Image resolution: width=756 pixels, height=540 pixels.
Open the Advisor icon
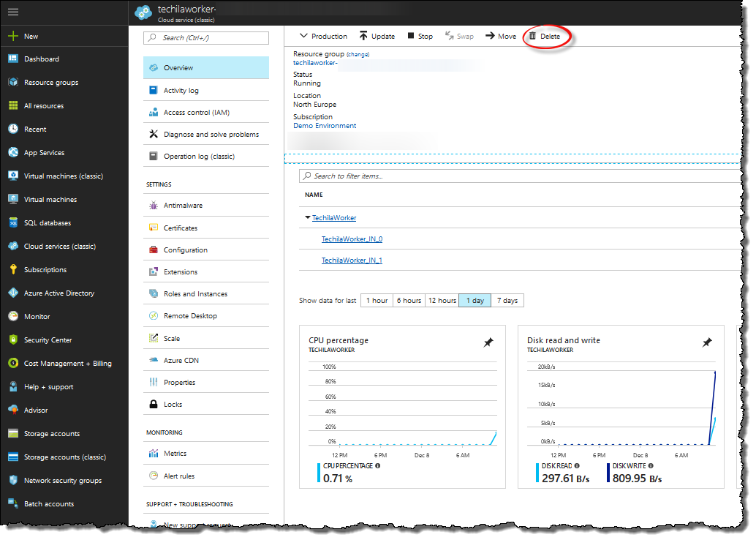tap(13, 410)
